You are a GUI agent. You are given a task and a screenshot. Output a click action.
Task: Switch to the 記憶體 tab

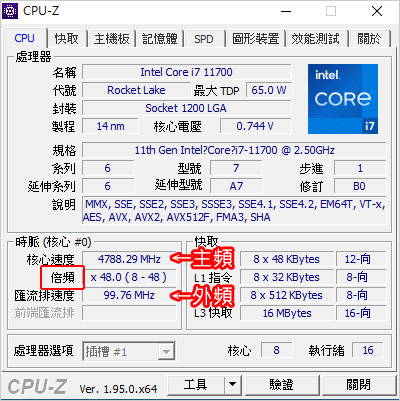159,39
